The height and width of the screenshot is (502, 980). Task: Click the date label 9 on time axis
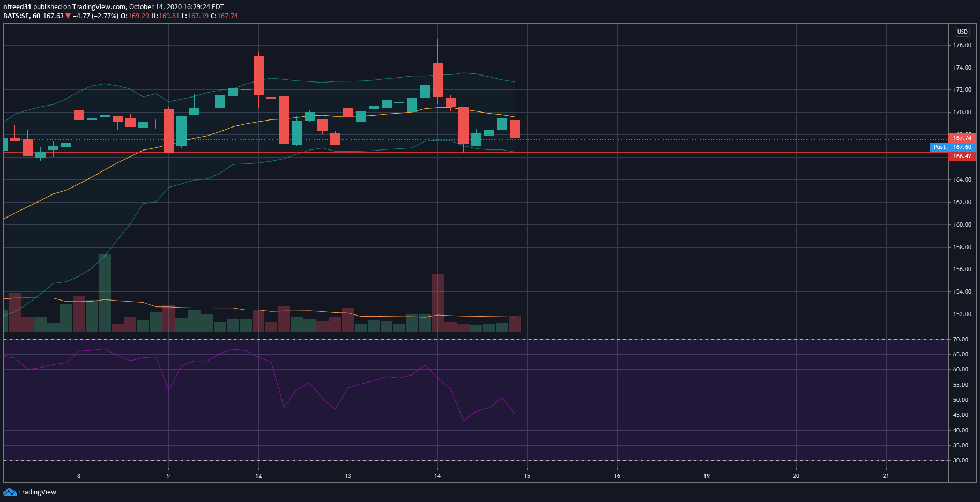(x=168, y=476)
